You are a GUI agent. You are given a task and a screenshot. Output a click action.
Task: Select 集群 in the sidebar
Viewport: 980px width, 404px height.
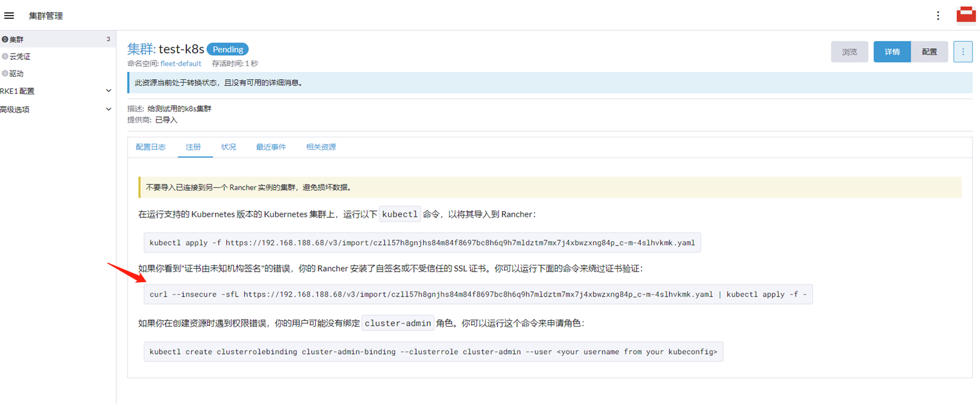click(x=57, y=39)
